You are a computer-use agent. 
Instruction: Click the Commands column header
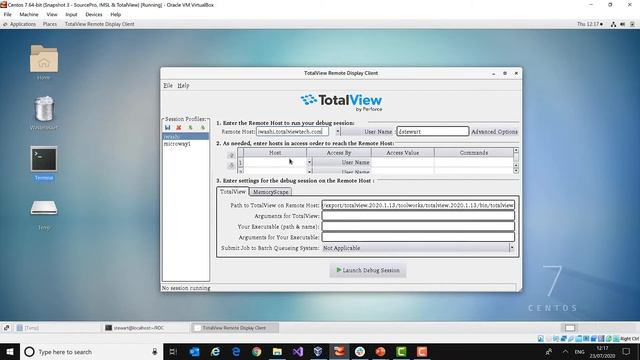(473, 152)
